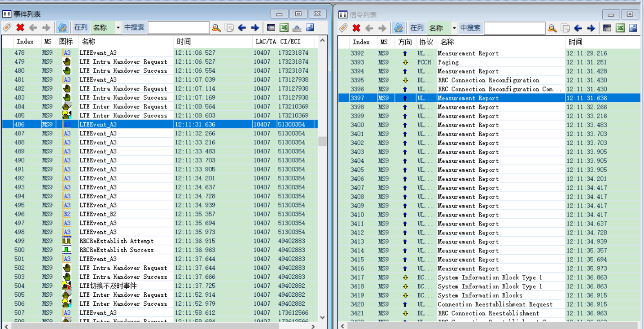This screenshot has height=329, width=644.
Task: Click the grey forward arrow in 信令列表 toolbar
Action: tap(382, 28)
